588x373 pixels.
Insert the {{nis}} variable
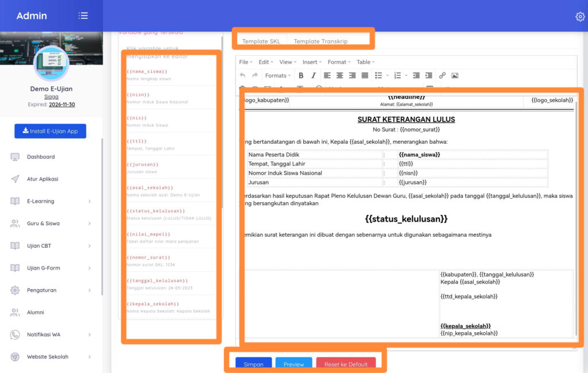pyautogui.click(x=137, y=118)
